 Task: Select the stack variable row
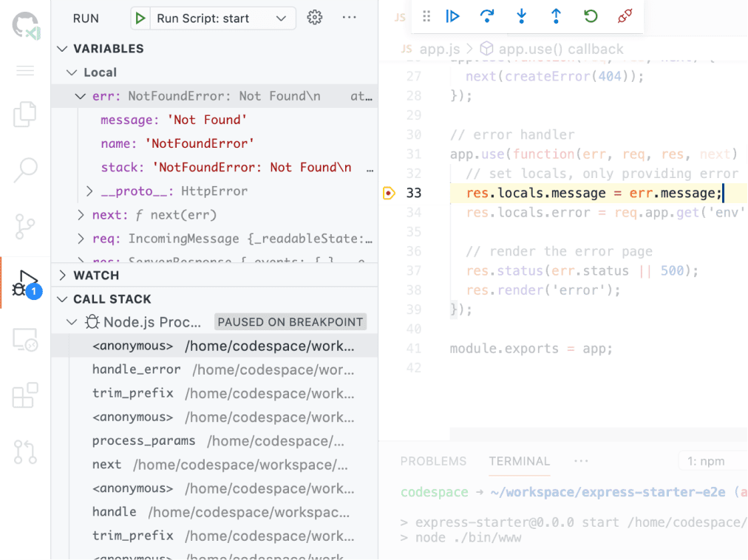pyautogui.click(x=214, y=168)
